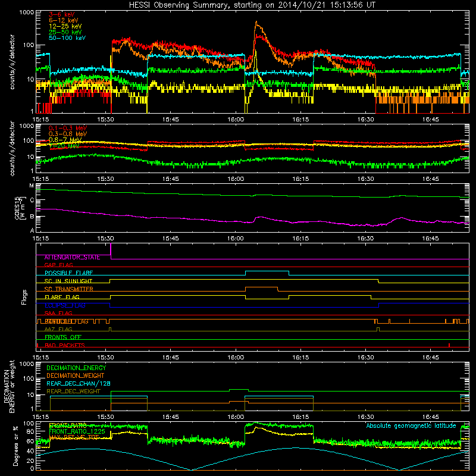Click the magenta GOES curve bump near 16:38
Image resolution: width=476 pixels, height=476 pixels.
tap(401, 218)
